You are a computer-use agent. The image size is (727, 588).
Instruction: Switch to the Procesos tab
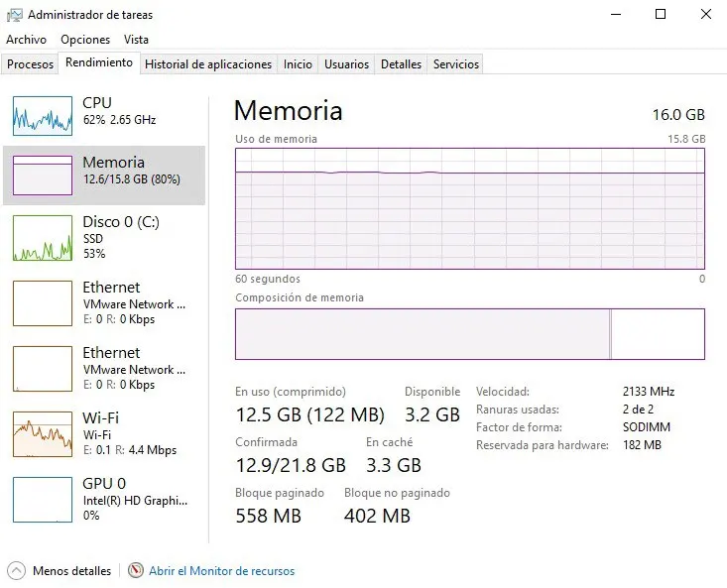pos(31,64)
